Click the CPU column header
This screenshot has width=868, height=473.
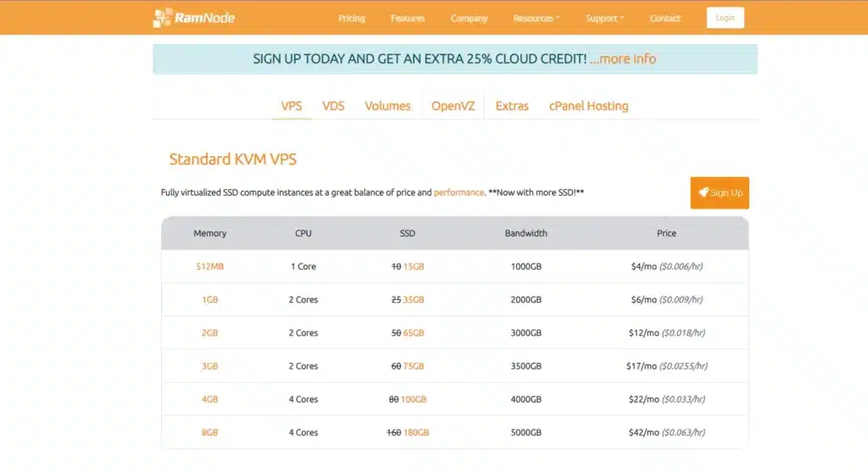[303, 233]
